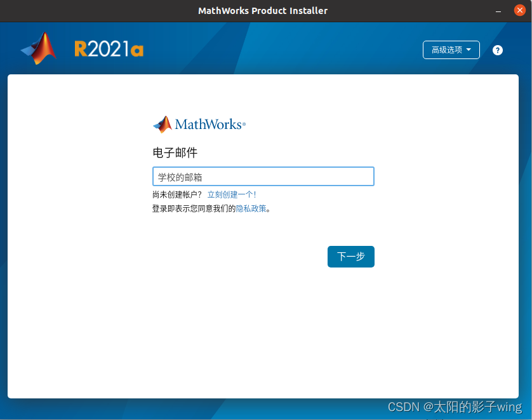
Task: Click the MathWorks logo icon above the form
Action: 163,125
